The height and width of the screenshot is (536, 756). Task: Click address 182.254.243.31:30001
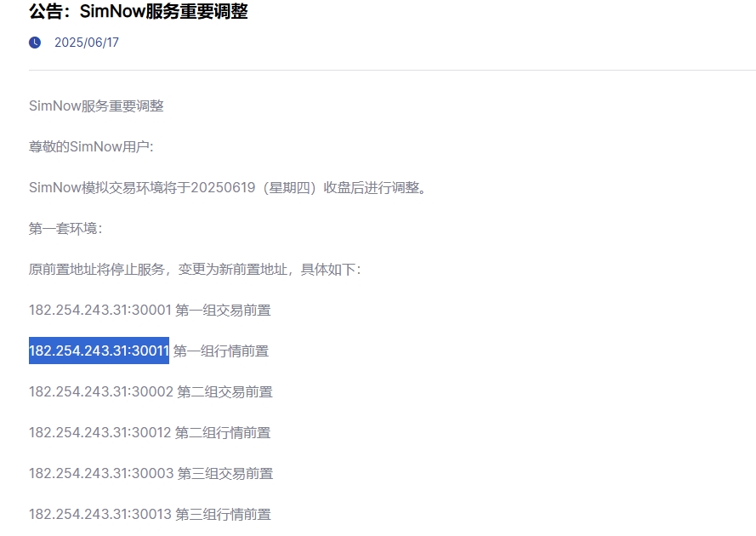point(100,310)
